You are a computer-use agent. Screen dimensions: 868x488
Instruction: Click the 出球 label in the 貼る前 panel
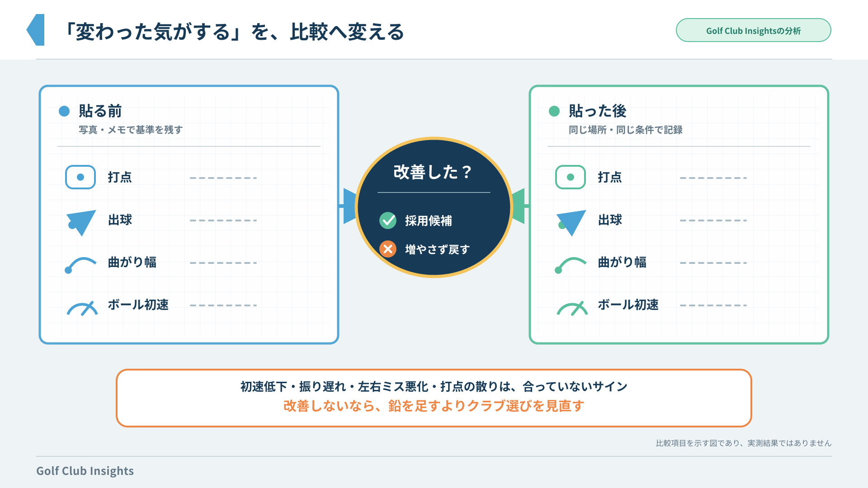click(x=120, y=220)
